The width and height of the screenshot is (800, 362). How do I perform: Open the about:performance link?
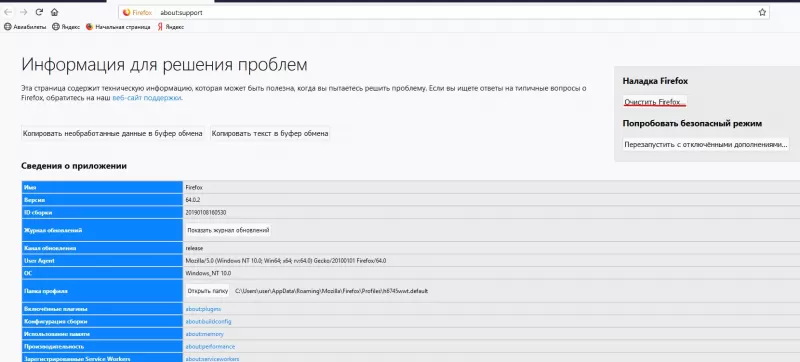tap(210, 347)
